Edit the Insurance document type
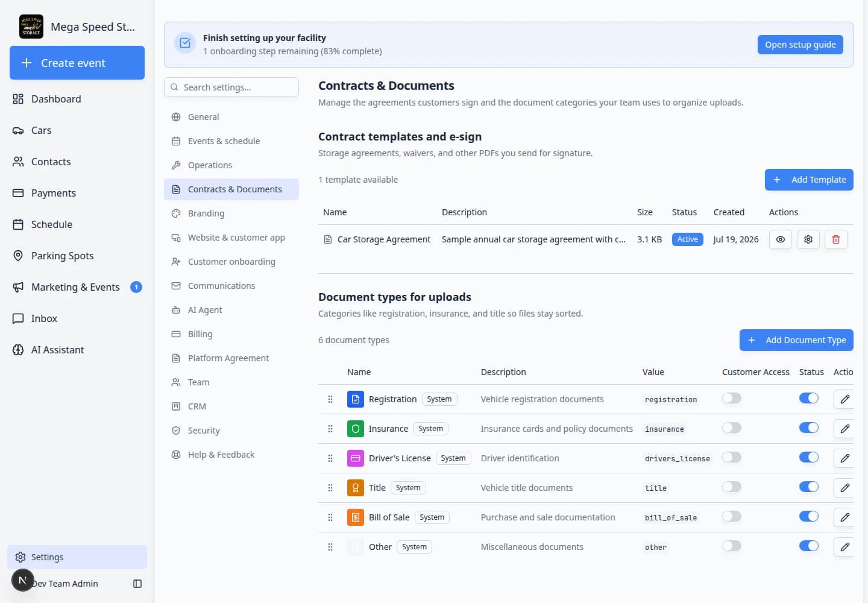868x603 pixels. (844, 429)
